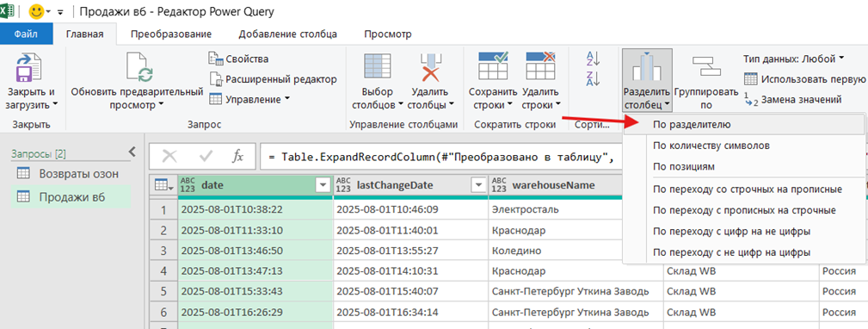Switch to View (Просмотр) tab
The height and width of the screenshot is (329, 868).
[387, 34]
